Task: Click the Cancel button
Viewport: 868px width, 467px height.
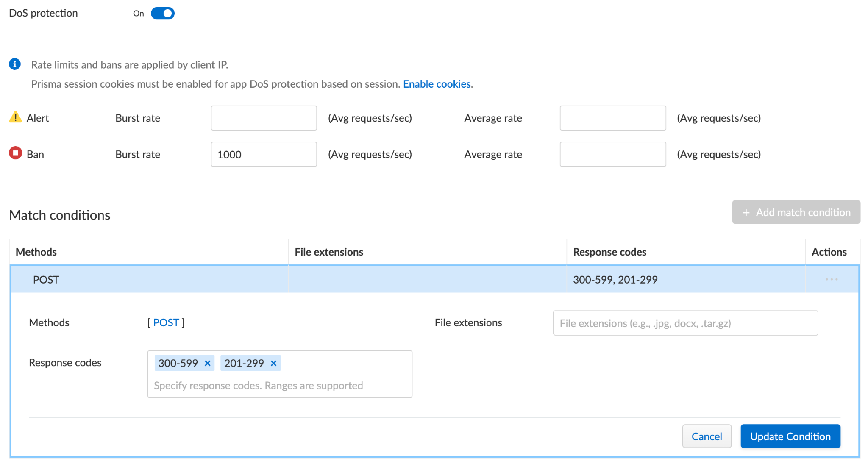Action: tap(707, 436)
